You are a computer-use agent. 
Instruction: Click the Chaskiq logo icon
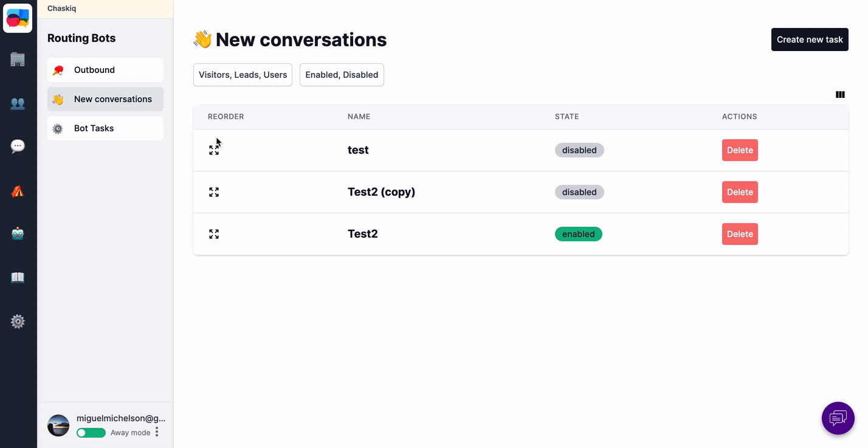click(x=18, y=18)
